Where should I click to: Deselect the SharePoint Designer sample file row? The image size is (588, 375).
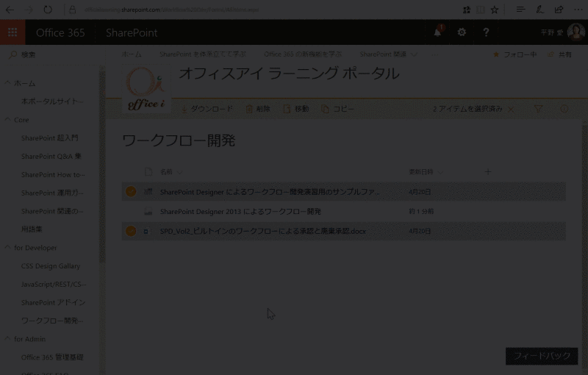click(x=131, y=192)
